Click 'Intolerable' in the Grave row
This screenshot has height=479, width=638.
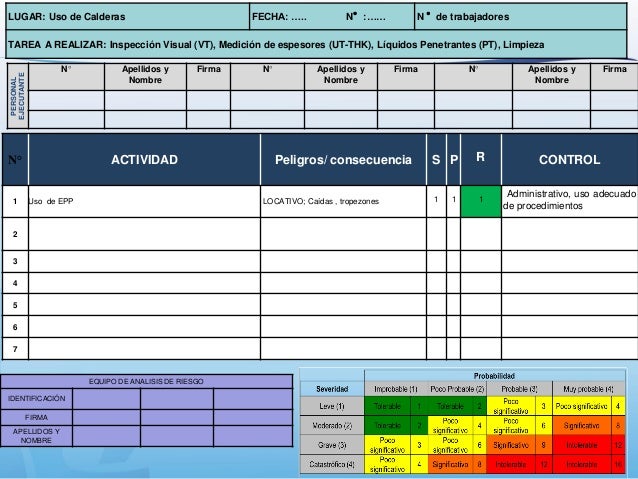(582, 445)
